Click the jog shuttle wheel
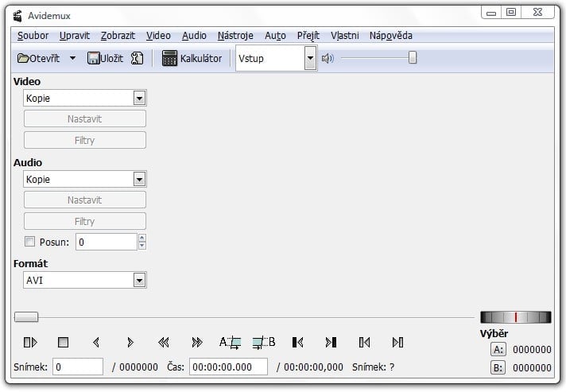 point(516,317)
